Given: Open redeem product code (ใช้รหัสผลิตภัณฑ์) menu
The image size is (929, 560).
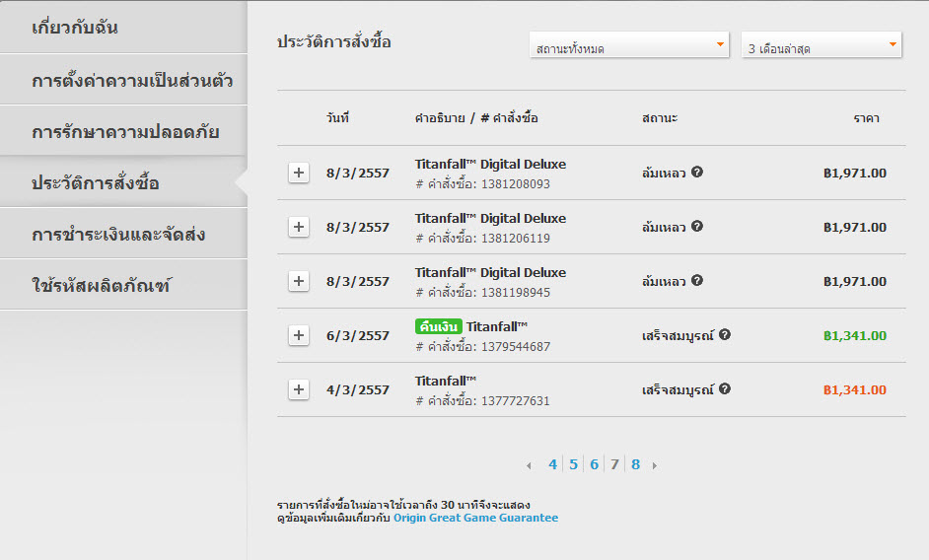Looking at the screenshot, I should point(123,285).
